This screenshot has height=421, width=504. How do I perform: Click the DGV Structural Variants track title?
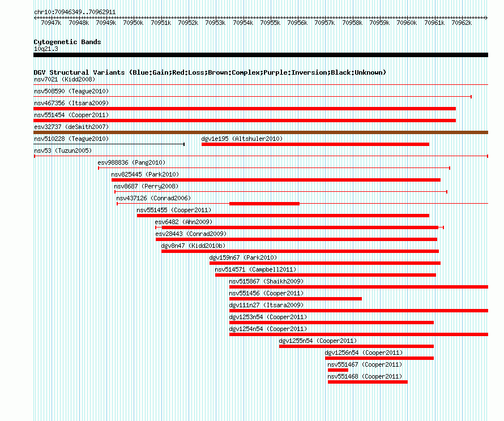[x=210, y=72]
